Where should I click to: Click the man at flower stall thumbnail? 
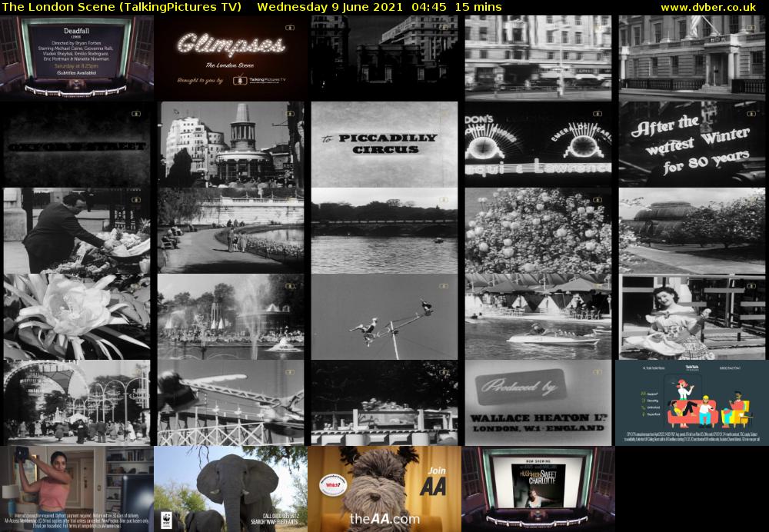point(76,230)
